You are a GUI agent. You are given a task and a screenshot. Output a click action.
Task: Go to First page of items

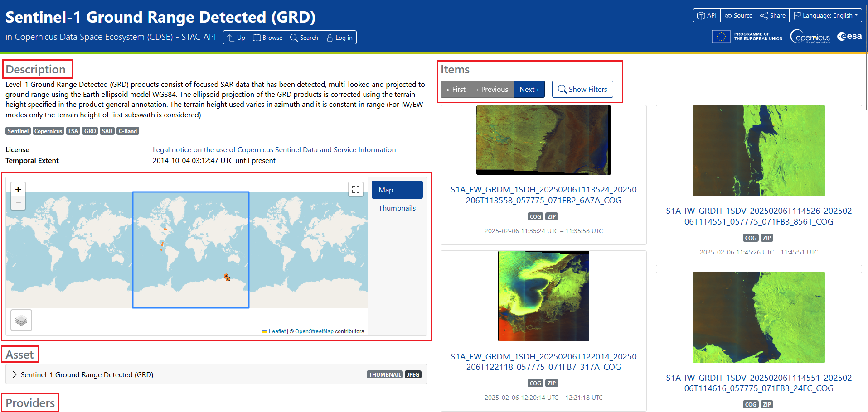click(x=456, y=89)
